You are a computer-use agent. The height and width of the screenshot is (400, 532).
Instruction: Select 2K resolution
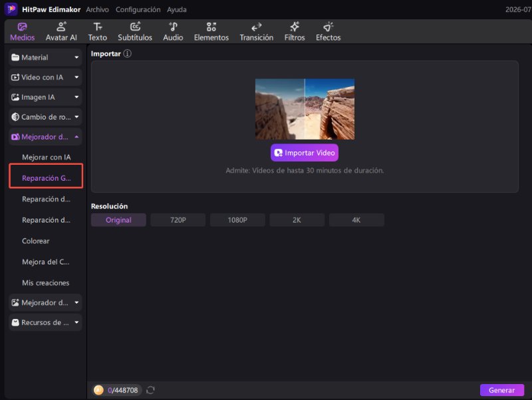297,220
